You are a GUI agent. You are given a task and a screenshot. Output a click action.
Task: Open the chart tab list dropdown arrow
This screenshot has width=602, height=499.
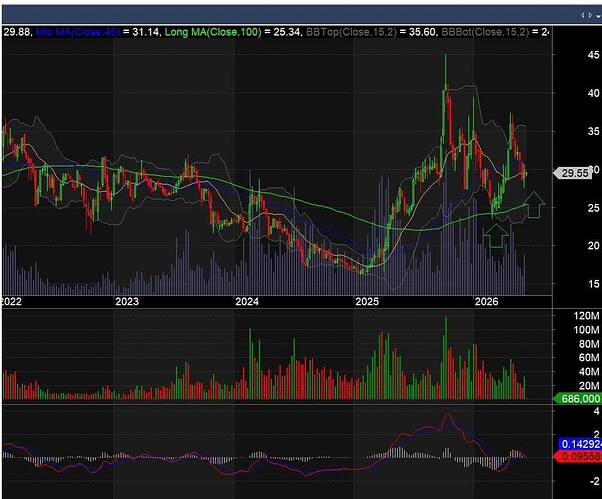598,16
